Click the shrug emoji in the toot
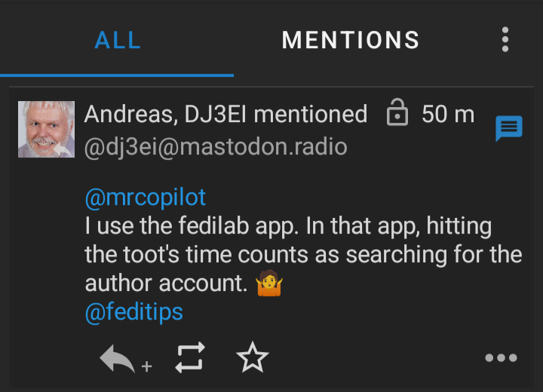This screenshot has width=543, height=392. click(268, 283)
